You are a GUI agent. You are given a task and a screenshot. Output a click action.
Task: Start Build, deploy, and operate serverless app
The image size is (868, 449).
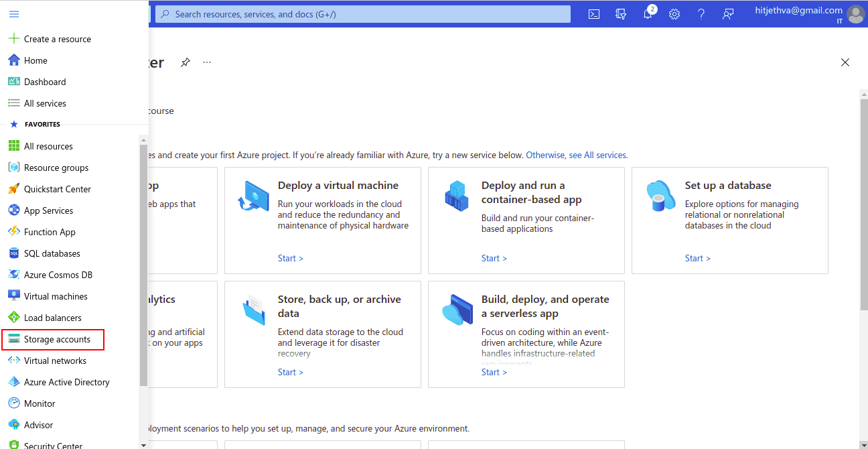click(x=494, y=372)
